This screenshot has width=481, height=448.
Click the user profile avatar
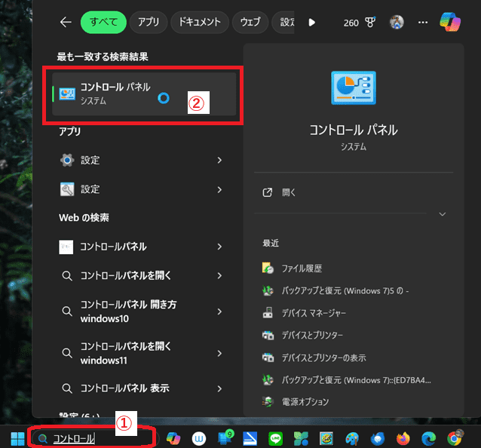tap(397, 23)
